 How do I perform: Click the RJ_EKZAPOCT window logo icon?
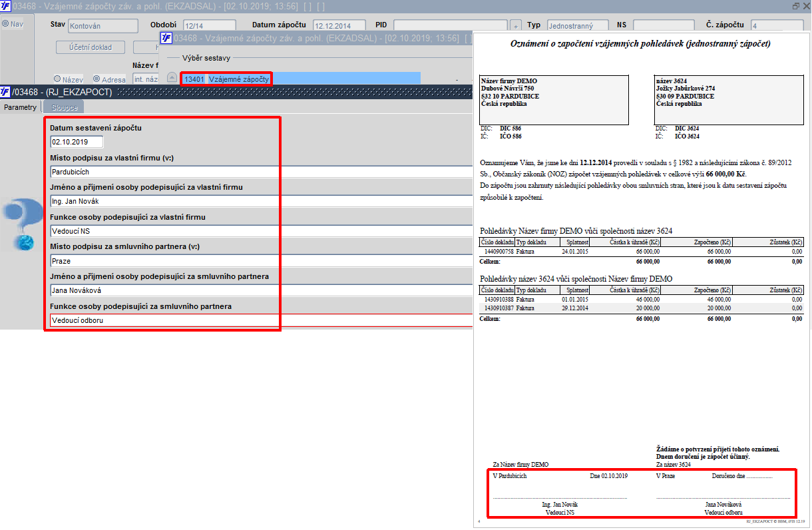[x=6, y=92]
